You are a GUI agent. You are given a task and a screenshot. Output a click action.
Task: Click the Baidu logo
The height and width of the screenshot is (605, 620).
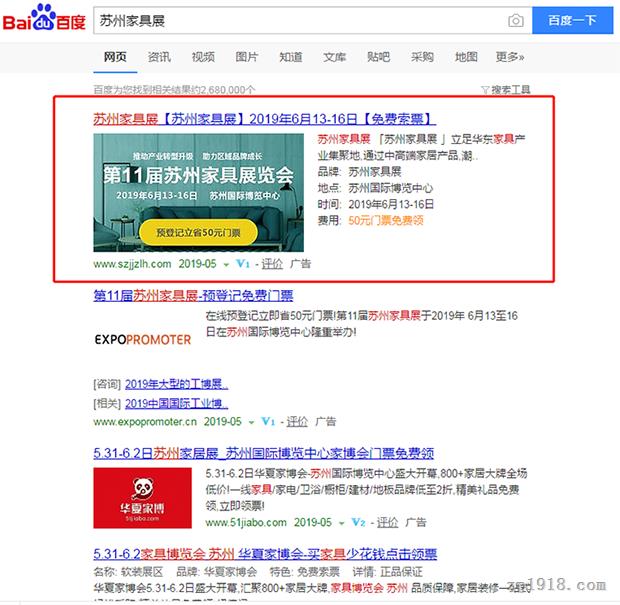44,18
